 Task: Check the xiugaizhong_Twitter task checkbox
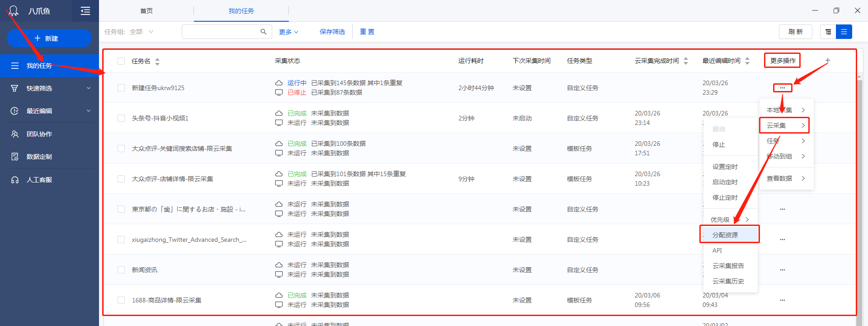[121, 240]
